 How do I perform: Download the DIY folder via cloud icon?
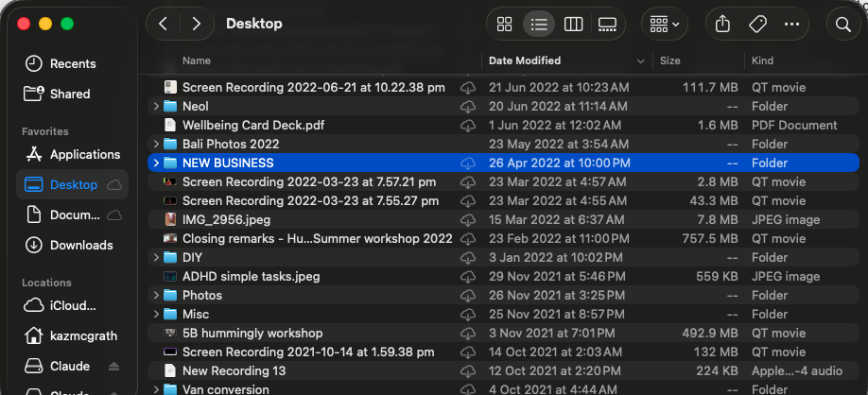468,258
